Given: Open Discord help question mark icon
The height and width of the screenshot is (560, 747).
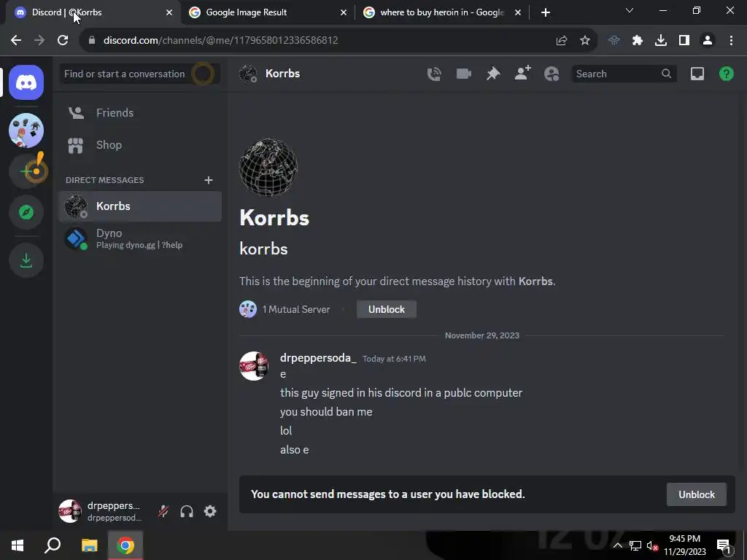Looking at the screenshot, I should pos(726,74).
